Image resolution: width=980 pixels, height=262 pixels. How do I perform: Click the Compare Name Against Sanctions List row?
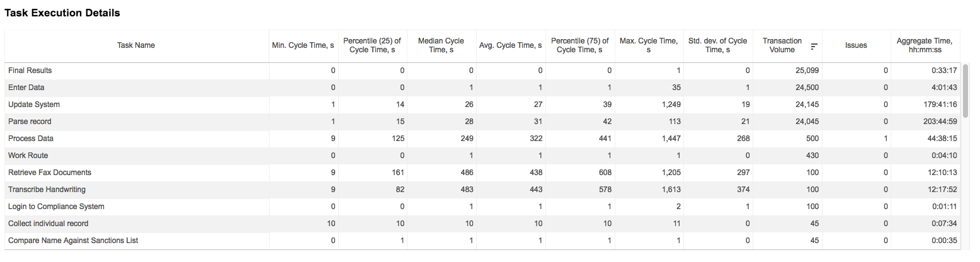coord(482,241)
